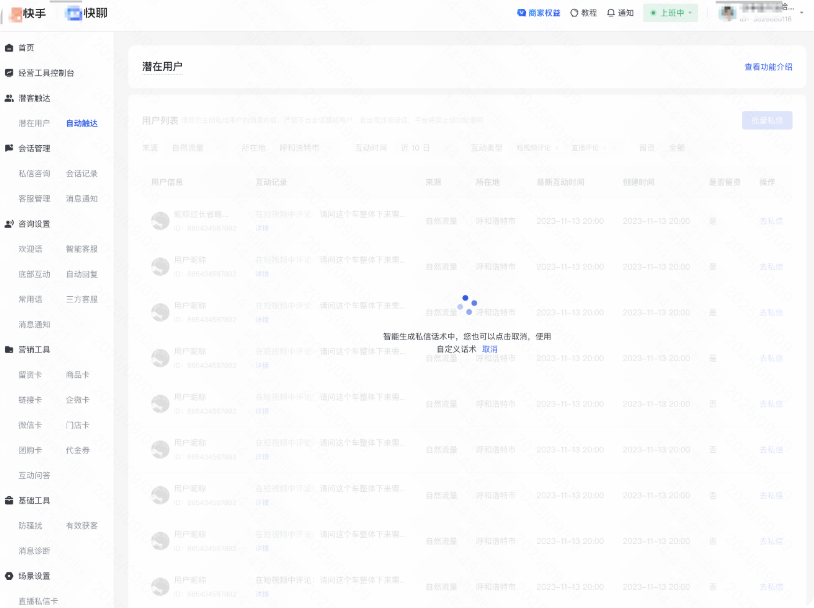Switch to 自动触达 in sidebar
The height and width of the screenshot is (608, 814).
[82, 123]
